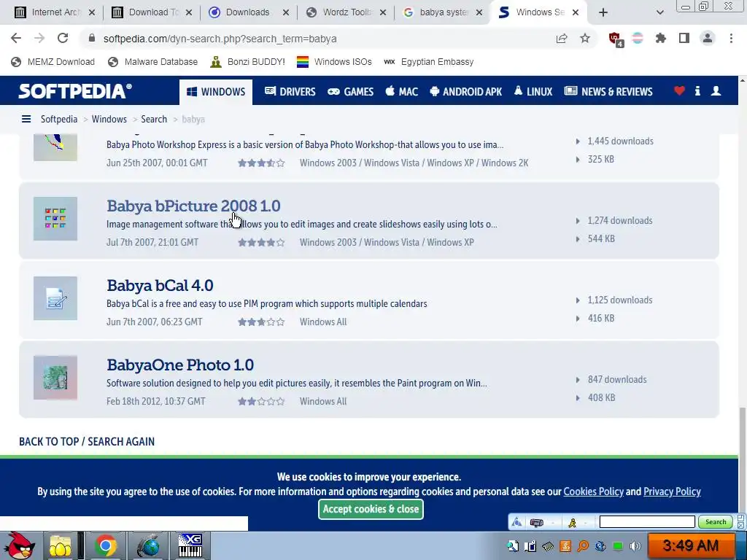Image resolution: width=747 pixels, height=560 pixels.
Task: Click the toolbar search input field
Action: click(x=647, y=522)
